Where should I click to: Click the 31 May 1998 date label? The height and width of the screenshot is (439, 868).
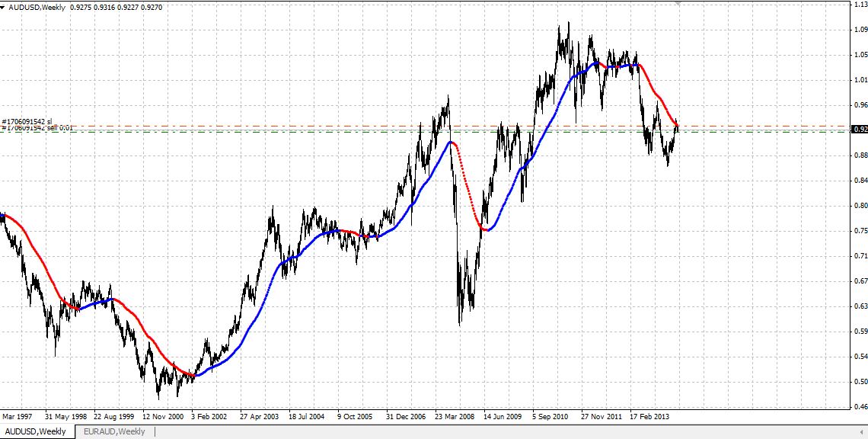(66, 415)
